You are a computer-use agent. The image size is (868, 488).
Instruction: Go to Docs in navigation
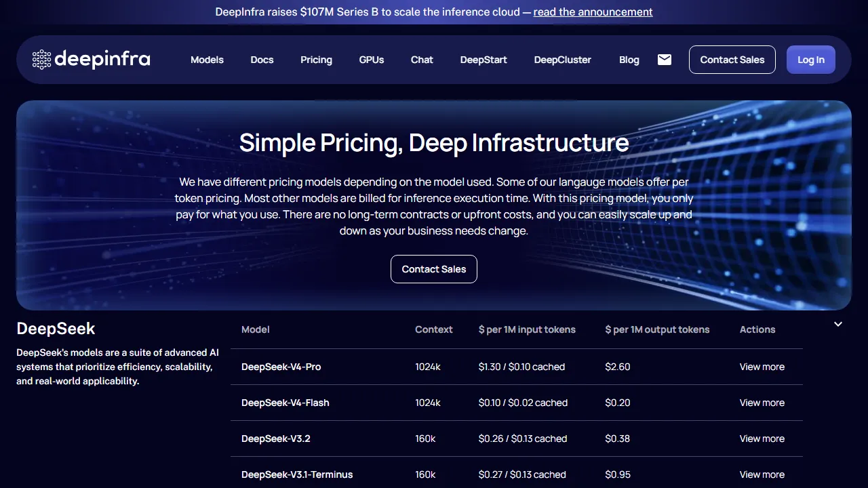(262, 60)
